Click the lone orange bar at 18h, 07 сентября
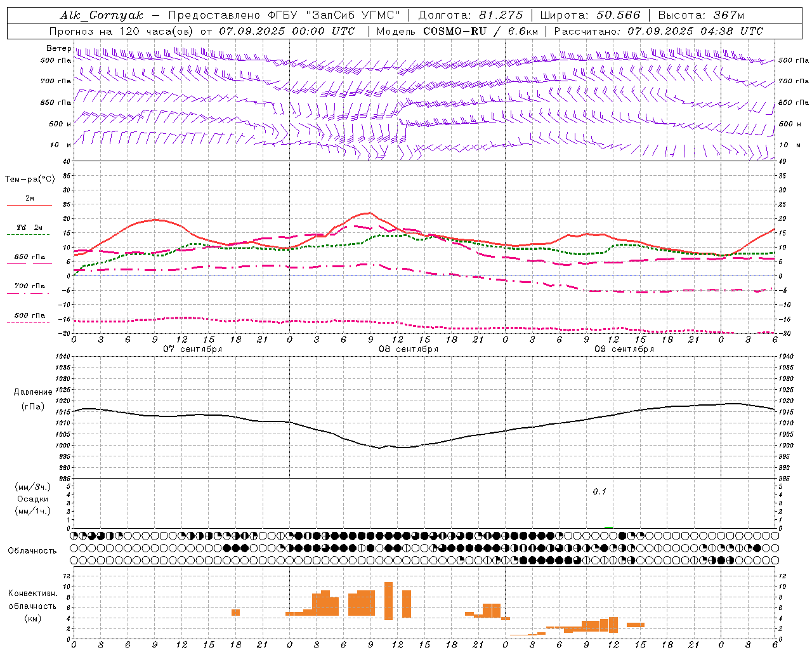 [x=236, y=612]
